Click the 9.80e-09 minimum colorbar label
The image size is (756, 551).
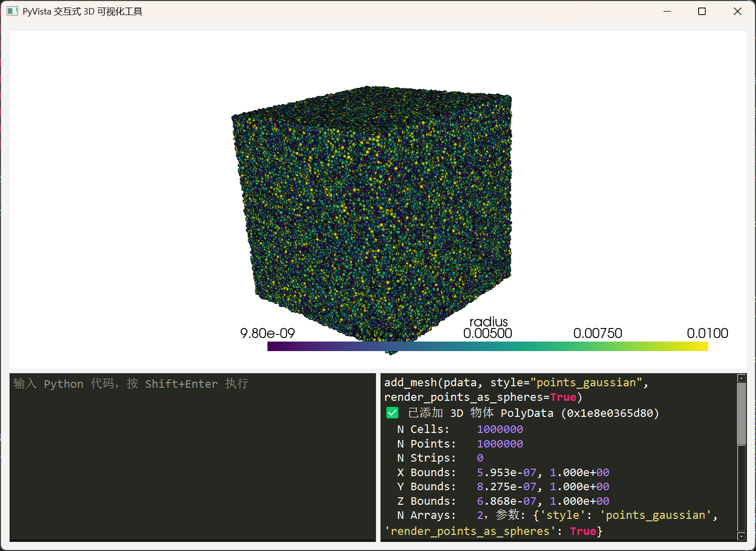click(267, 333)
